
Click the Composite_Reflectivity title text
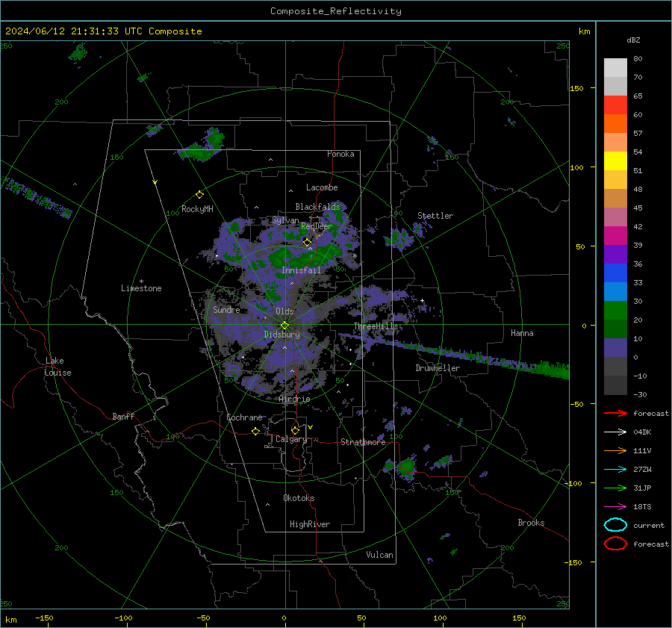pos(336,11)
